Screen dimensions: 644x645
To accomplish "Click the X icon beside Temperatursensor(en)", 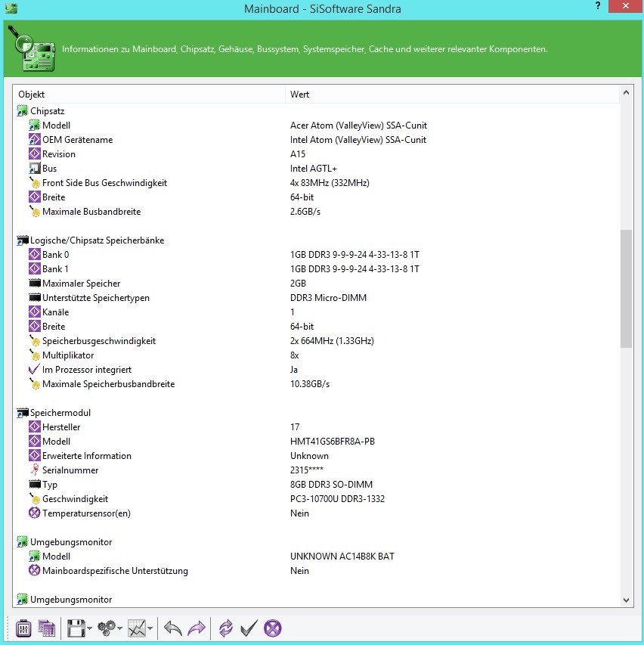I will click(x=35, y=513).
